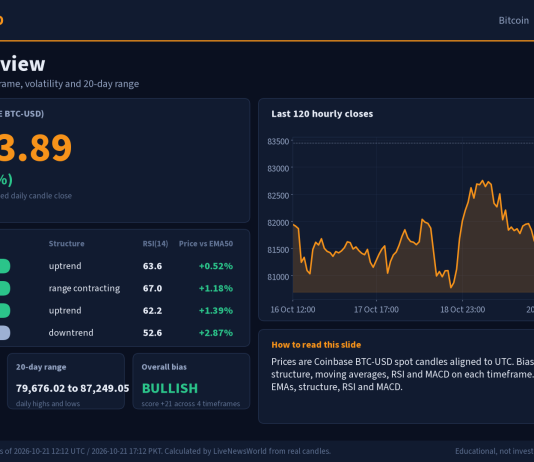Click the 'daily candle close' caption

pyautogui.click(x=36, y=196)
